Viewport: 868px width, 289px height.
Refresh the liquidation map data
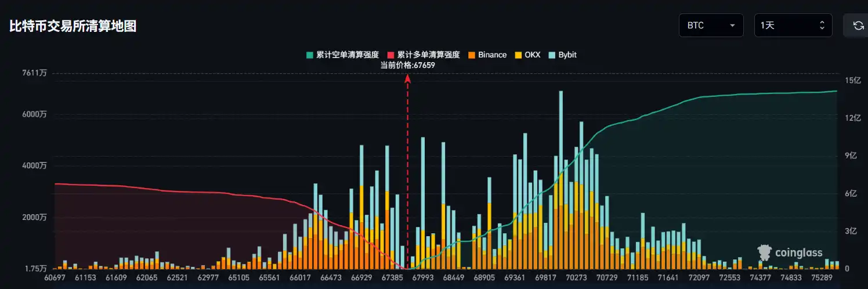pos(858,26)
